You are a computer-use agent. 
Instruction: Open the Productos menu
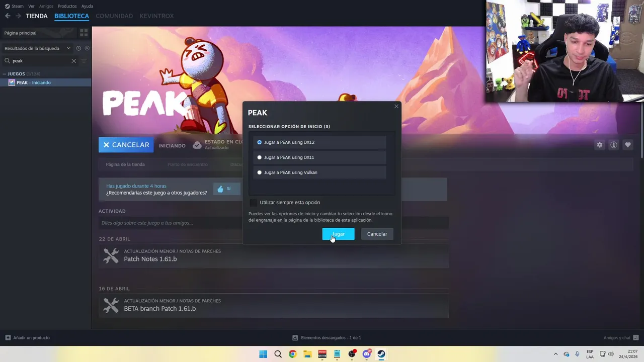pos(67,6)
